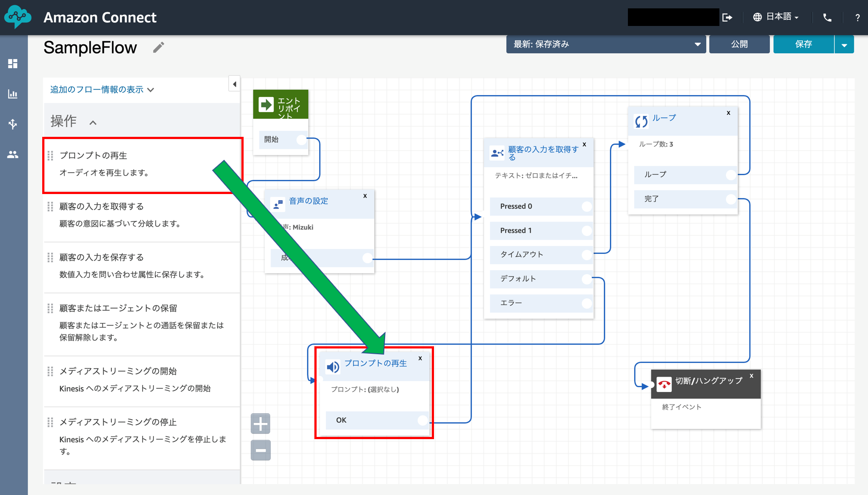Click the Pressed 1 branch connector

coord(587,231)
